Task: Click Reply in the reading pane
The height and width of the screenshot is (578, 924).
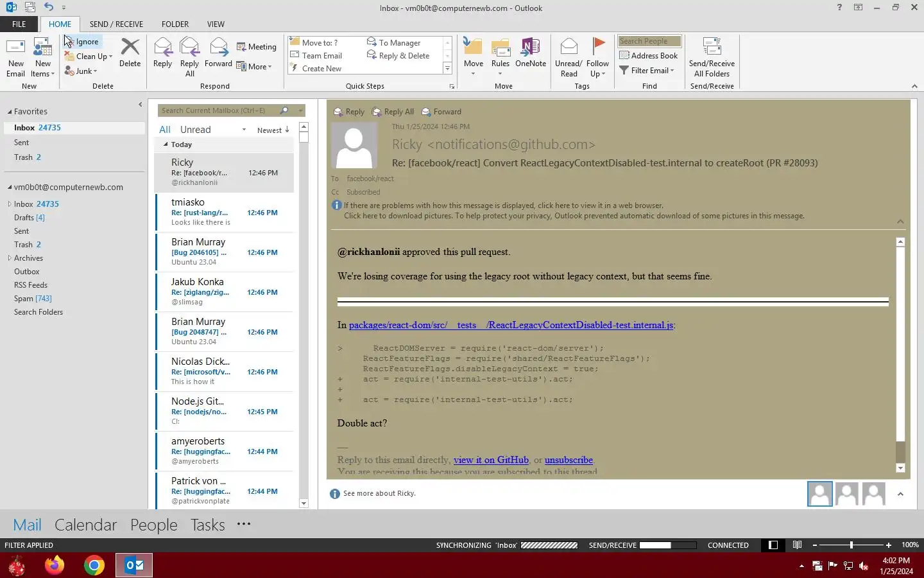Action: (349, 112)
